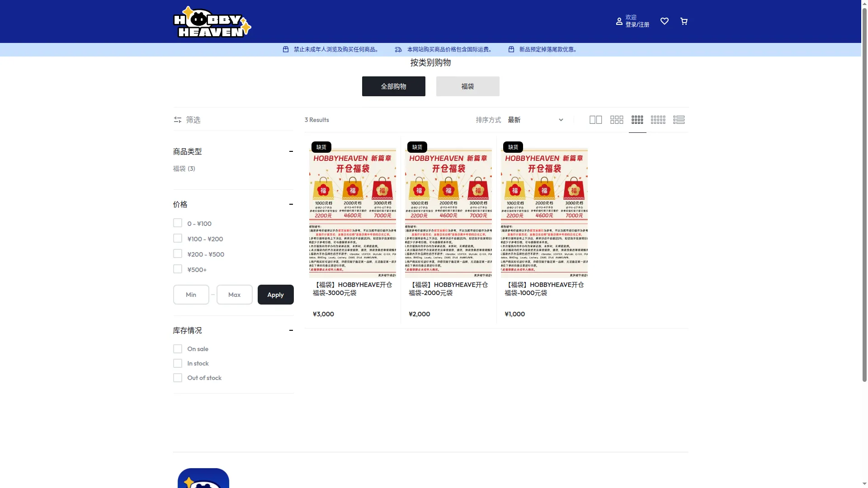
Task: Click the Apply price button
Action: 275,295
